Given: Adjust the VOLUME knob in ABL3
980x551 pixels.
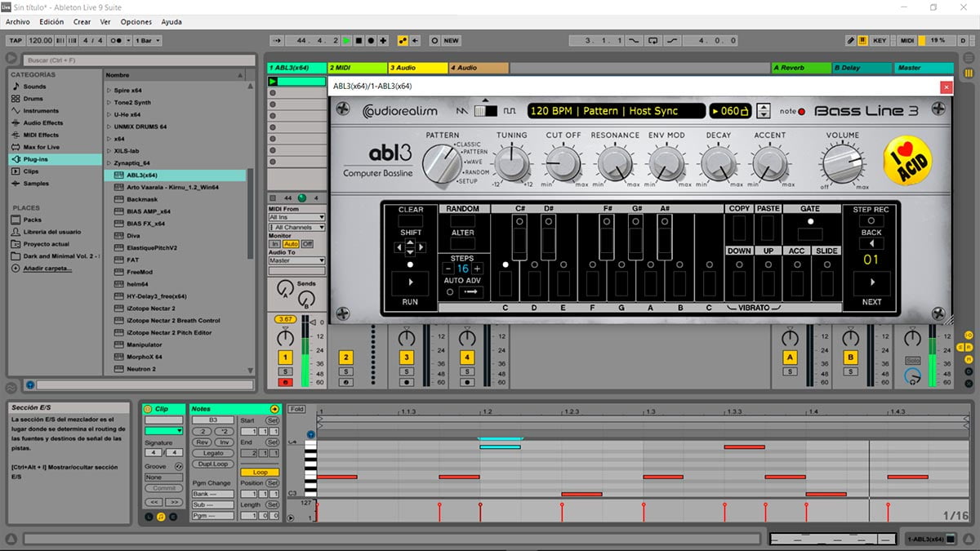Looking at the screenshot, I should pos(842,163).
